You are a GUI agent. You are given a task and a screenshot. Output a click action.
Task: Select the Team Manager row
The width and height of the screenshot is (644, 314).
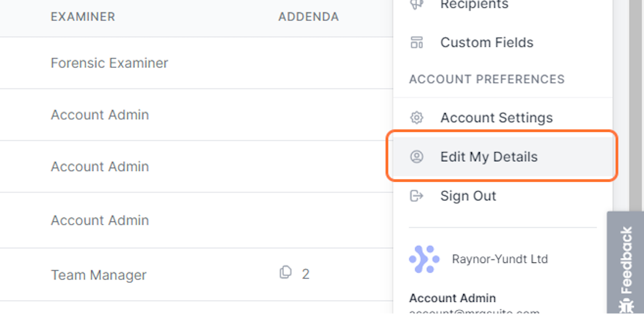point(196,274)
